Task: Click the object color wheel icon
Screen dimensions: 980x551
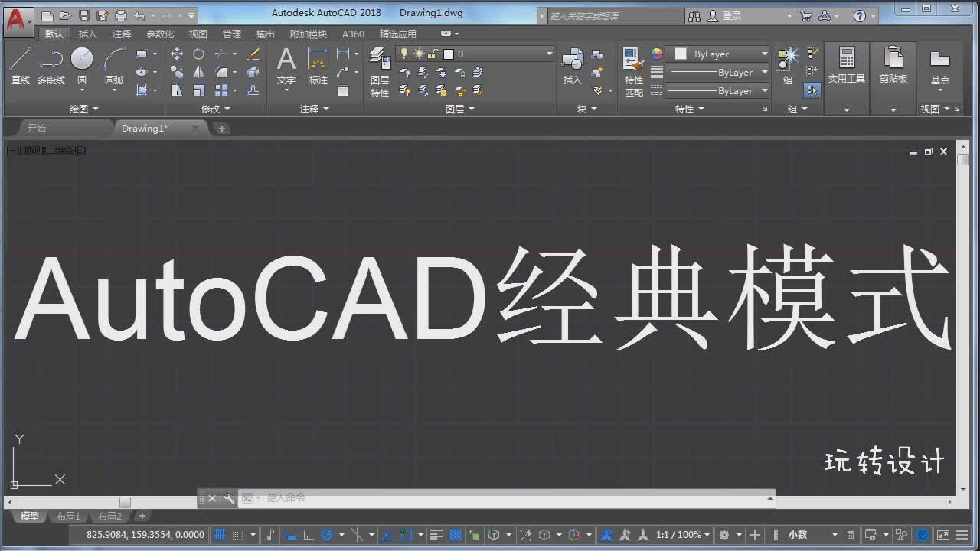Action: tap(656, 54)
